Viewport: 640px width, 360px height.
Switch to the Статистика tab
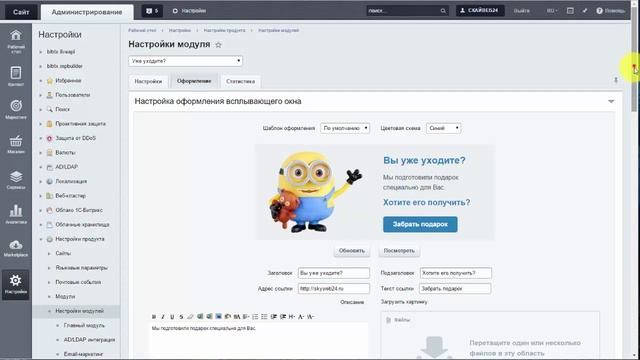click(x=240, y=81)
